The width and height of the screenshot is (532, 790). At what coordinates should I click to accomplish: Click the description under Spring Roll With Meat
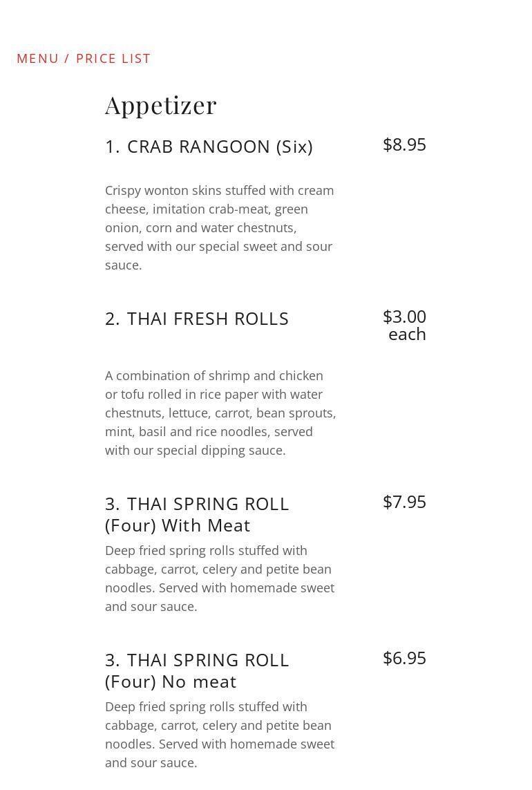[x=220, y=579]
